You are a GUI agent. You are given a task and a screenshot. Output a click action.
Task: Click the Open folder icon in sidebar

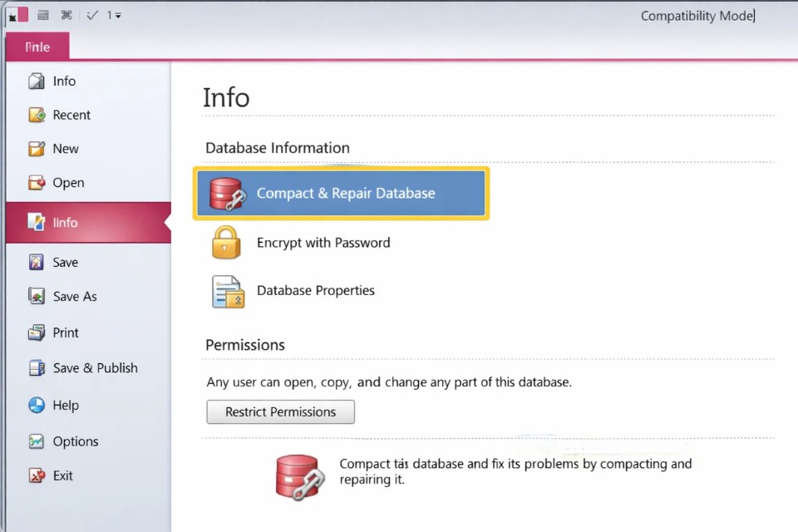[x=37, y=183]
